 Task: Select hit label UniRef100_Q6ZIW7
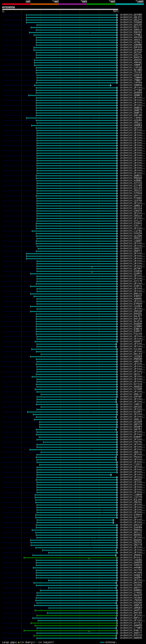click(131, 53)
